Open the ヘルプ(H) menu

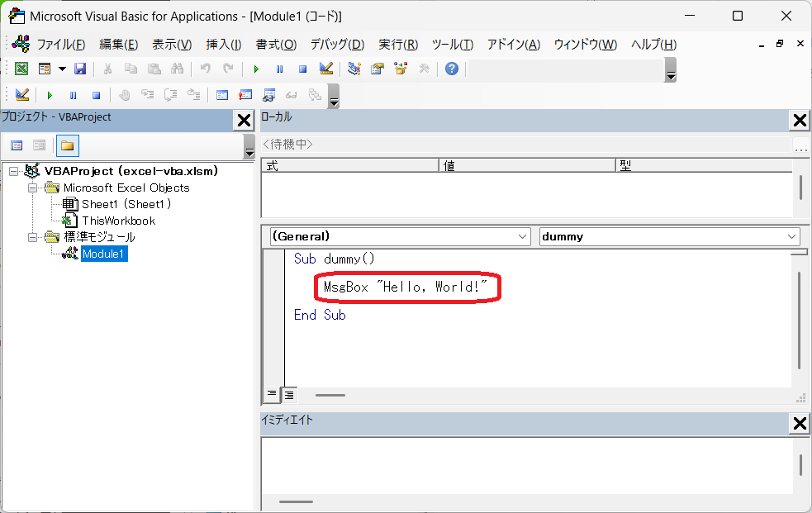pos(653,45)
